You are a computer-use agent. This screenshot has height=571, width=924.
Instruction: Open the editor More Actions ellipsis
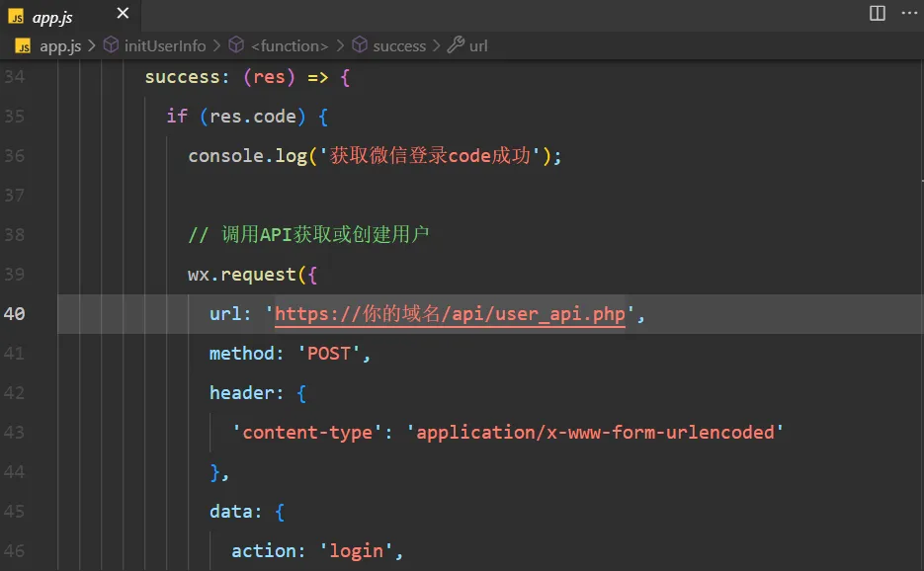(x=905, y=13)
